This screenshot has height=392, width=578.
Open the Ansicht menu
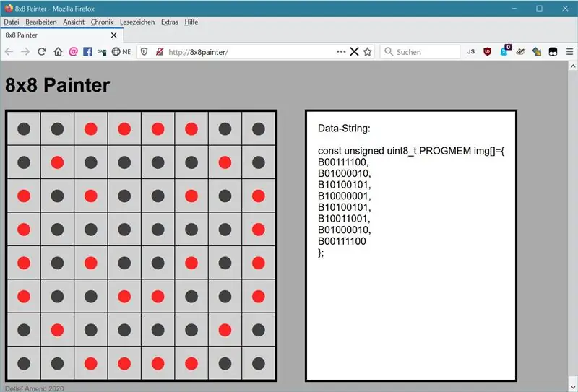pyautogui.click(x=74, y=22)
